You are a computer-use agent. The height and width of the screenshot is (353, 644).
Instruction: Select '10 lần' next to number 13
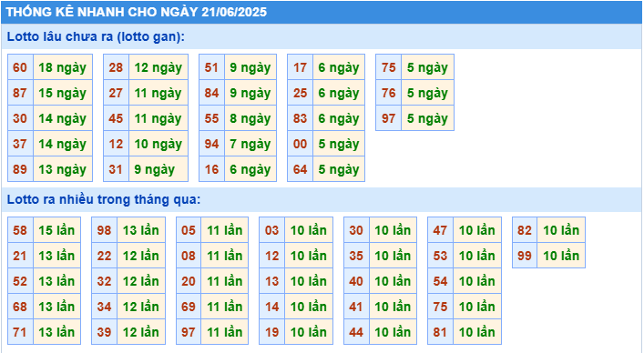(309, 281)
